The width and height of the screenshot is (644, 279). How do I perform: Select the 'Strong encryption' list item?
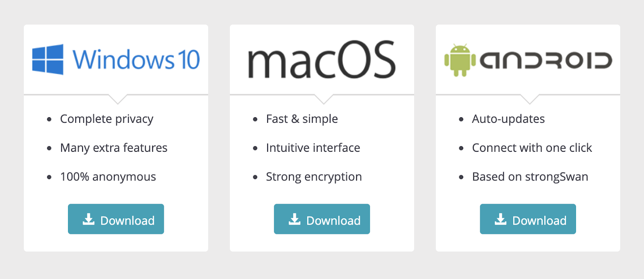pos(314,177)
